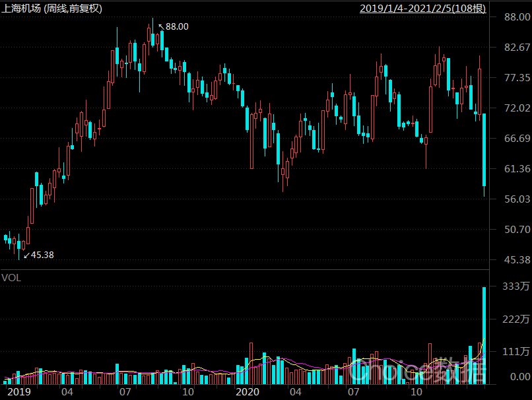The height and width of the screenshot is (400, 532).
Task: Click the tallest volume bar at far right
Action: click(484, 334)
